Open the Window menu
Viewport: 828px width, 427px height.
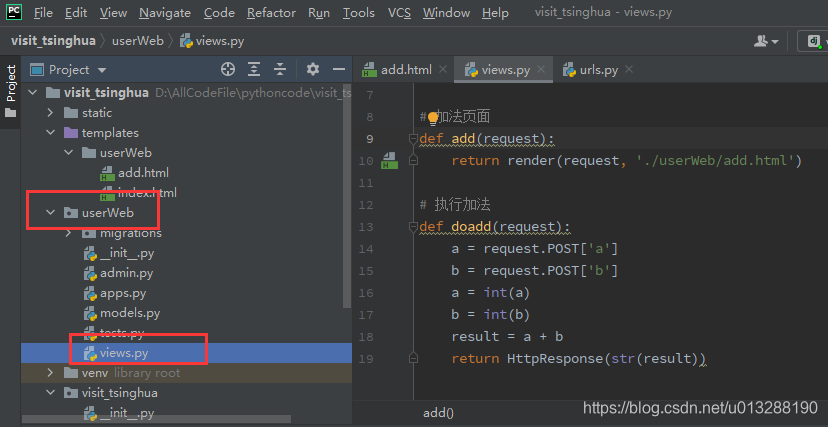pyautogui.click(x=446, y=13)
